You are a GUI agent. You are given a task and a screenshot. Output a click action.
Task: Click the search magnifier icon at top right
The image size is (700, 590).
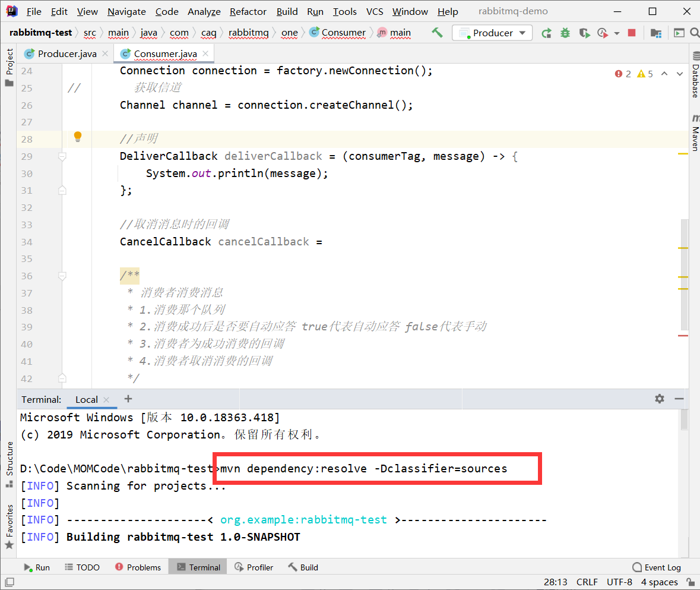pos(694,33)
